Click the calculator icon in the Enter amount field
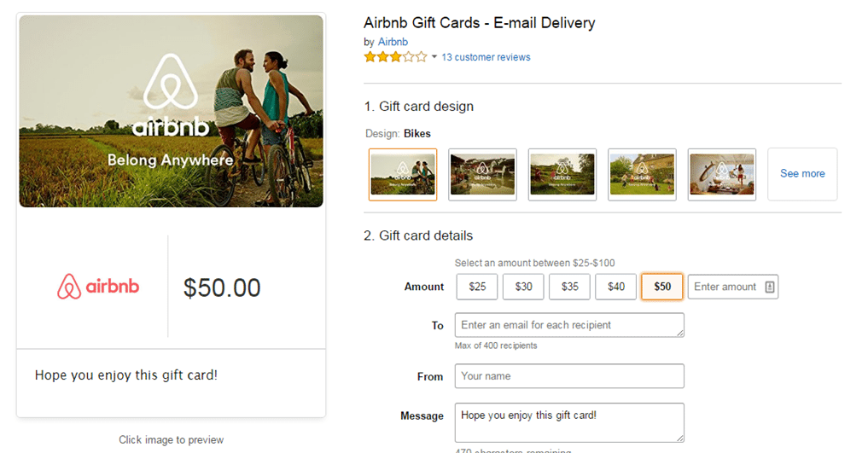This screenshot has width=868, height=453. pyautogui.click(x=770, y=287)
